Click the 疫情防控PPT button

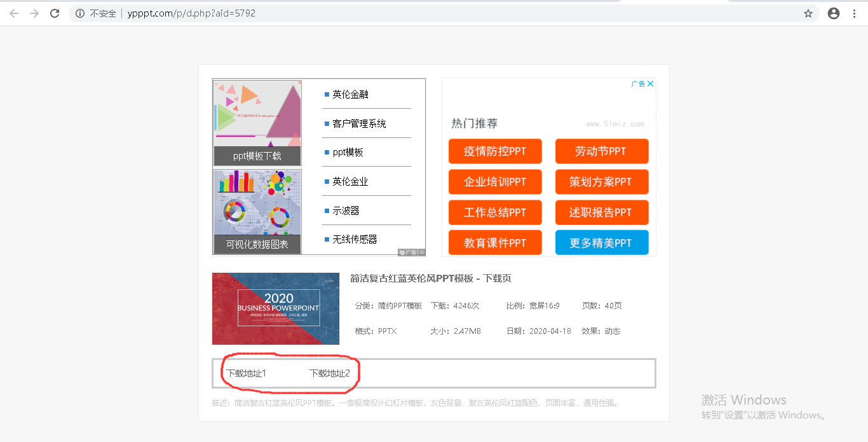tap(495, 151)
